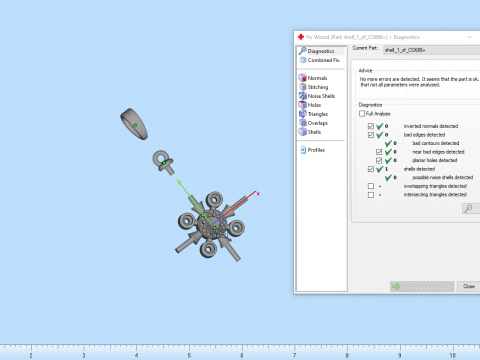Toggle planar holes detected checkbox
Image resolution: width=480 pixels, height=360 pixels.
pyautogui.click(x=379, y=160)
